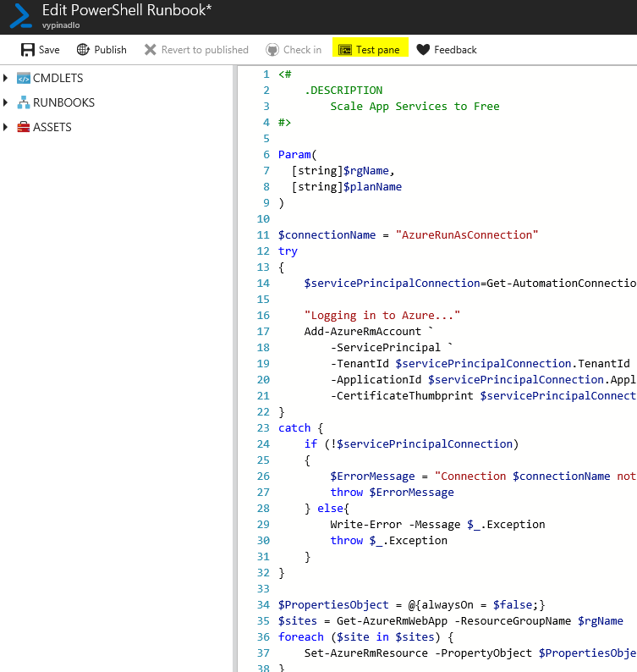Click the RUNBOOKS hierarchy icon
This screenshot has width=637, height=672.
coord(24,102)
